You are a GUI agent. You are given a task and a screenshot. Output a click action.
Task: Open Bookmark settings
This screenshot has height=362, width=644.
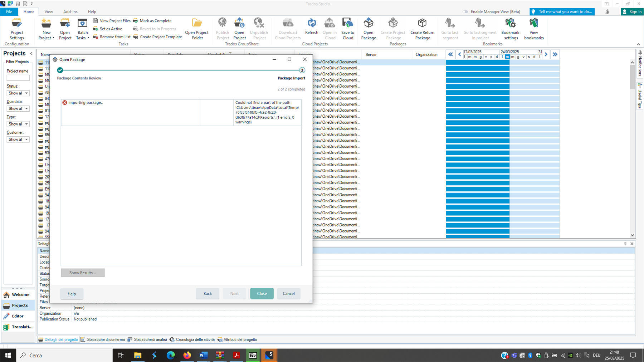pos(511,29)
